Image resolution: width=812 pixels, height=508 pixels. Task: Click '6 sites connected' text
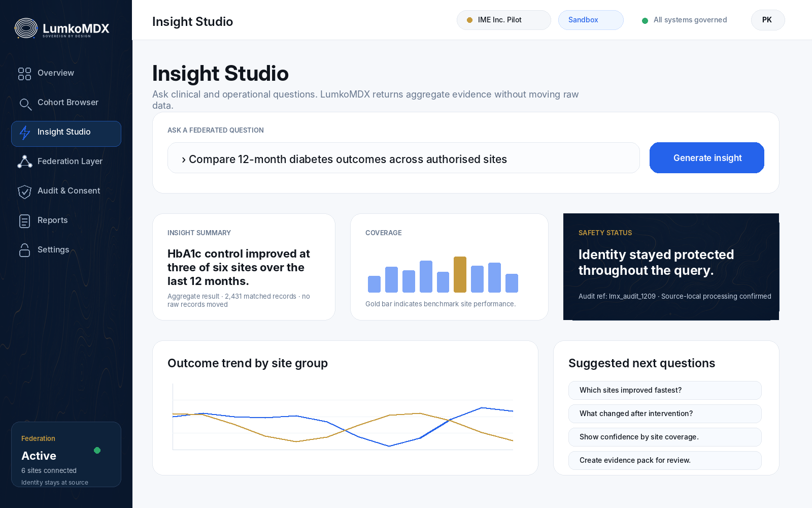coord(49,471)
